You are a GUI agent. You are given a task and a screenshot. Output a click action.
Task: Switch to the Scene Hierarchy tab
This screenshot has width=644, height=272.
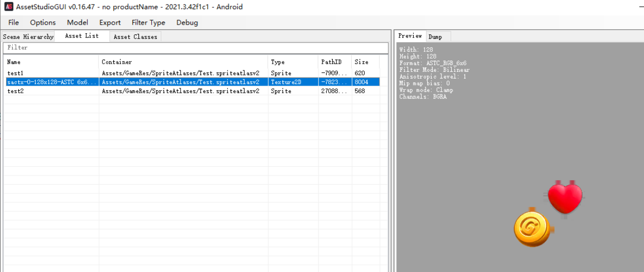click(28, 37)
